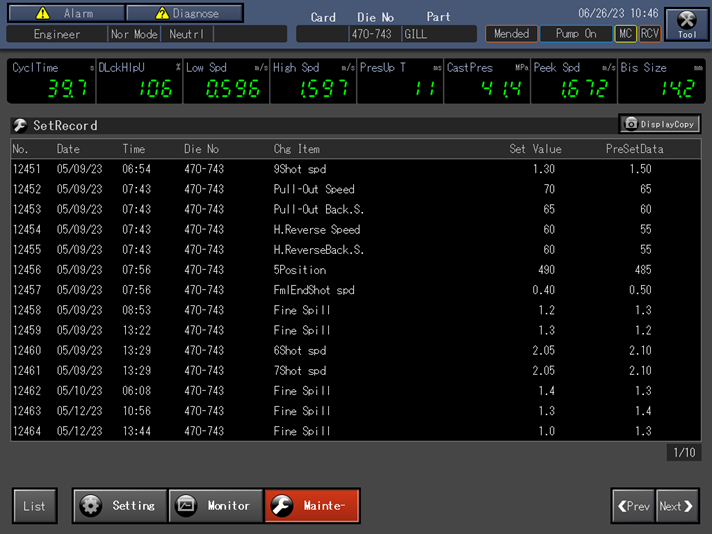Select the Mainte- wrench tab
Screen dimensions: 712x534
[x=311, y=506]
